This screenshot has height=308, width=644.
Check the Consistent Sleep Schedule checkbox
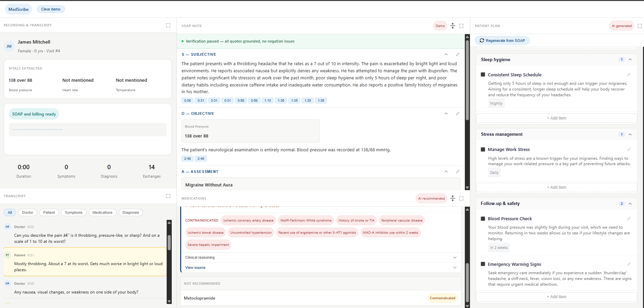coord(483,75)
